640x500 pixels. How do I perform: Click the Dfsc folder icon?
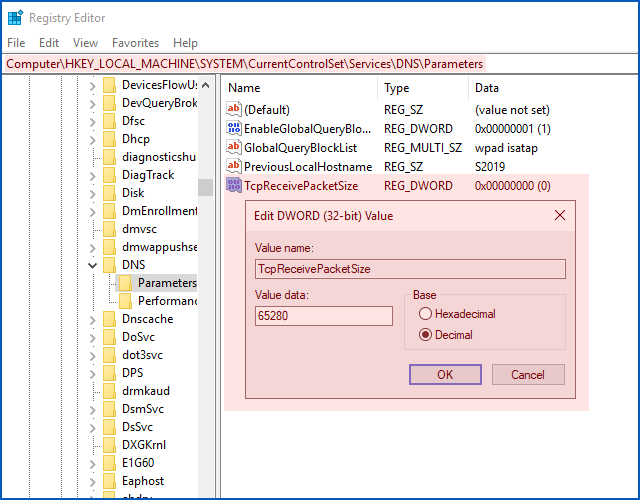109,121
